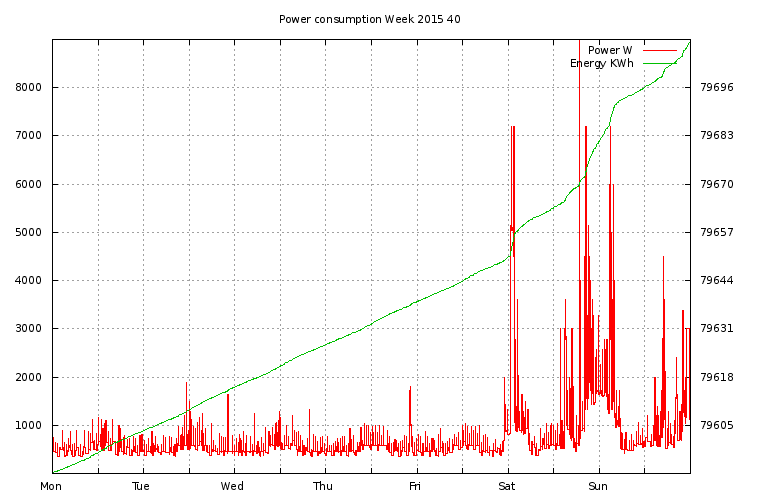
Task: Select the 'Sat' x-axis label
Action: pyautogui.click(x=506, y=486)
